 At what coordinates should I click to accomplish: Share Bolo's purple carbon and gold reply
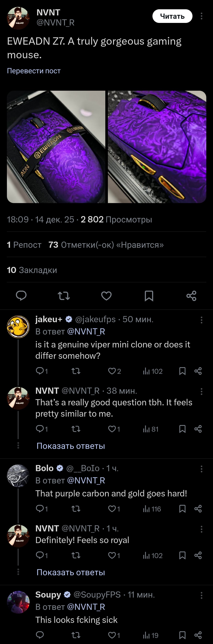(x=198, y=509)
